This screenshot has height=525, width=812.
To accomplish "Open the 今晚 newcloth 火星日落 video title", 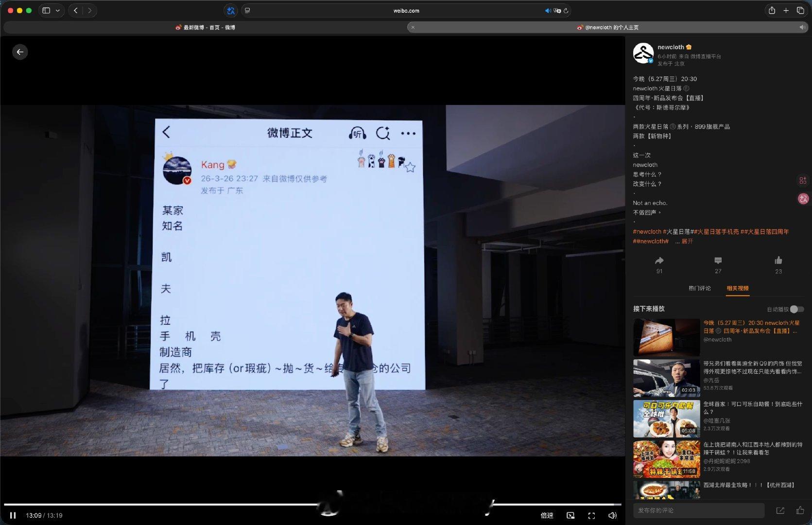I will [751, 327].
